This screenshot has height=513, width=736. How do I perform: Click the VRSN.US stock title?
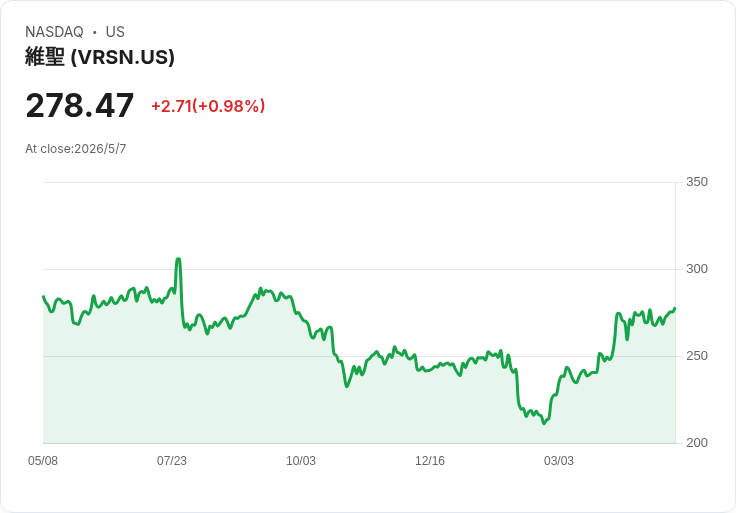click(100, 57)
